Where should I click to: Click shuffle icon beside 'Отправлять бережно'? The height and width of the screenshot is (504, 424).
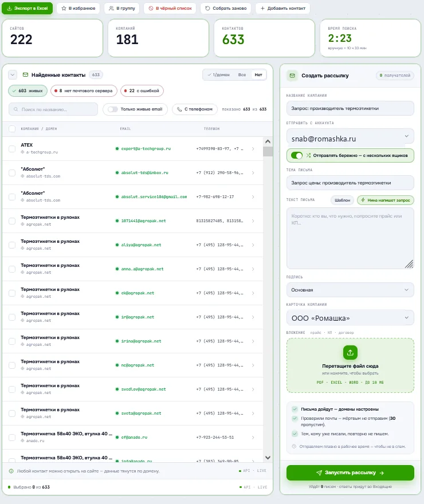click(x=308, y=156)
